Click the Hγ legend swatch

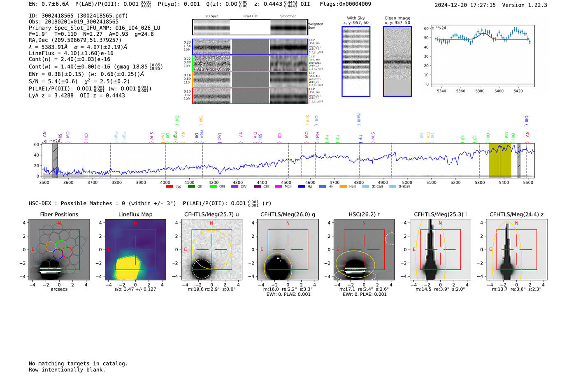[x=322, y=187]
